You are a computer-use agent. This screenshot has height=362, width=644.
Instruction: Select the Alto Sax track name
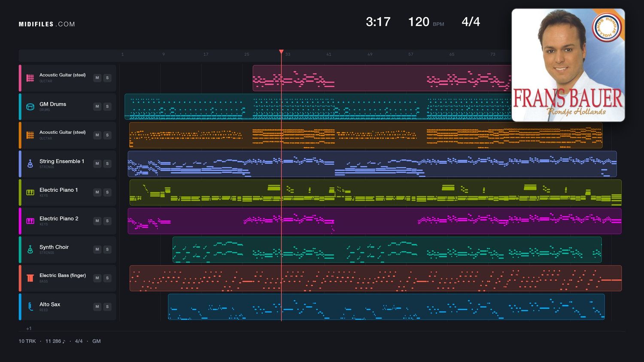(50, 304)
